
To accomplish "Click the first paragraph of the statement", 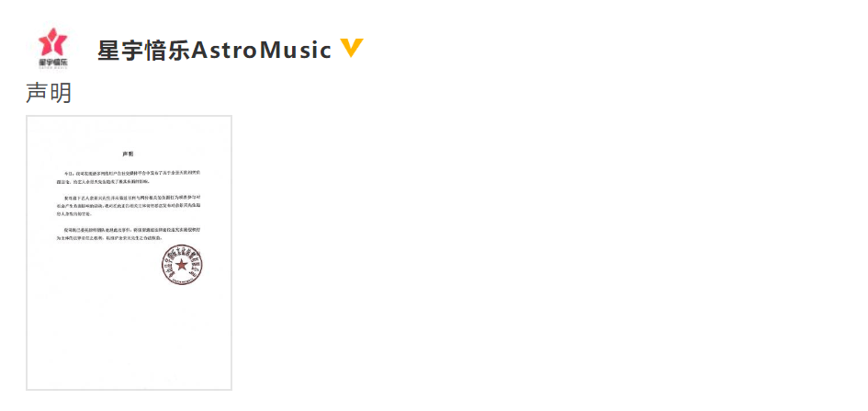I will click(x=127, y=177).
